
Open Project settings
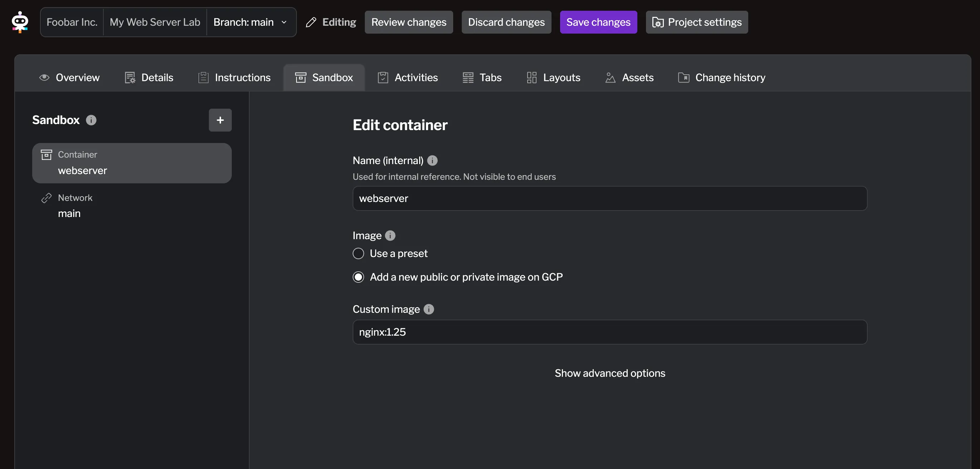coord(697,23)
